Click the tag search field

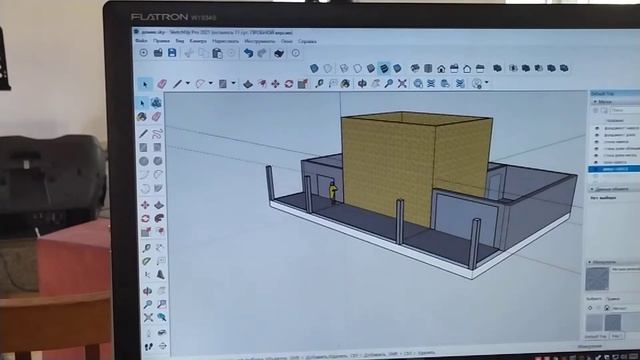625,111
